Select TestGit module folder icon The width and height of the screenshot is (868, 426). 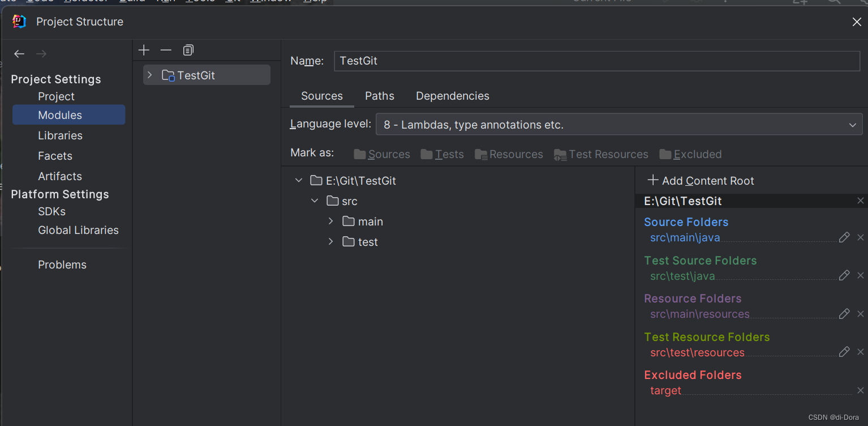tap(168, 75)
